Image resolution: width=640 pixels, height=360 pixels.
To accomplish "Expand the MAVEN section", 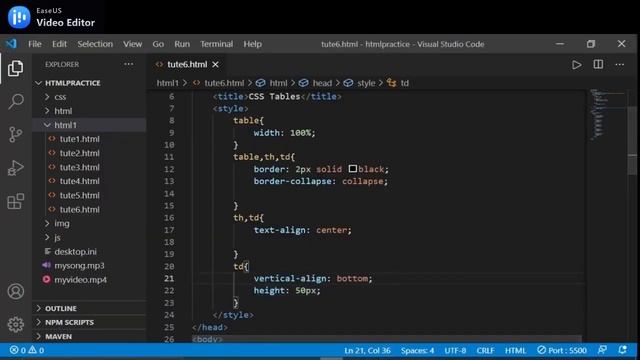I will (x=58, y=336).
